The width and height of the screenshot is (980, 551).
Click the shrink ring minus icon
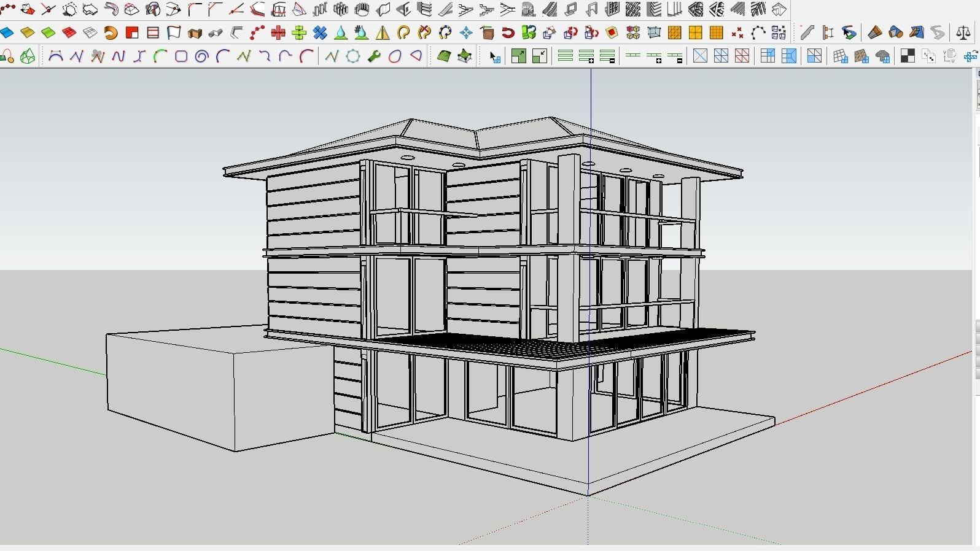(x=607, y=56)
